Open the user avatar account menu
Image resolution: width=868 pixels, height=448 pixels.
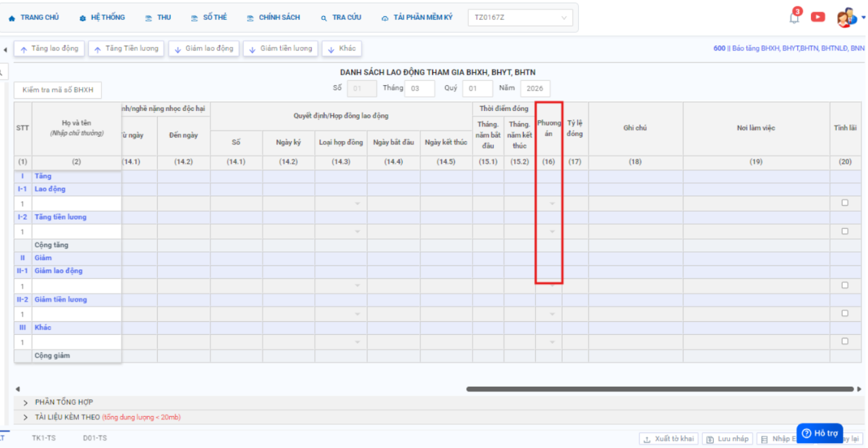click(847, 18)
